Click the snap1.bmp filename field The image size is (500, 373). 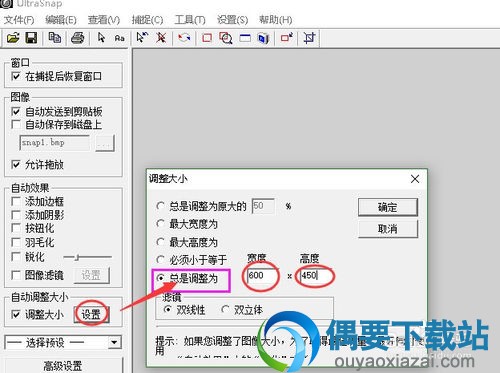(54, 143)
